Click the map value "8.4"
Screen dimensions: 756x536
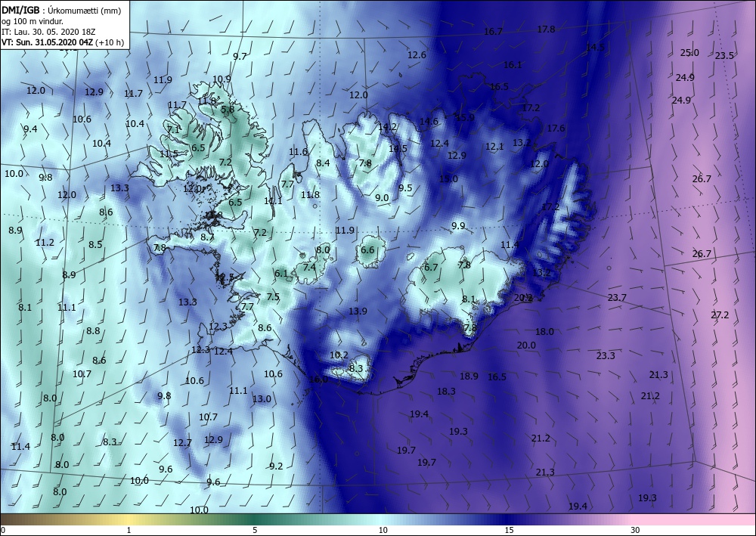tap(323, 163)
